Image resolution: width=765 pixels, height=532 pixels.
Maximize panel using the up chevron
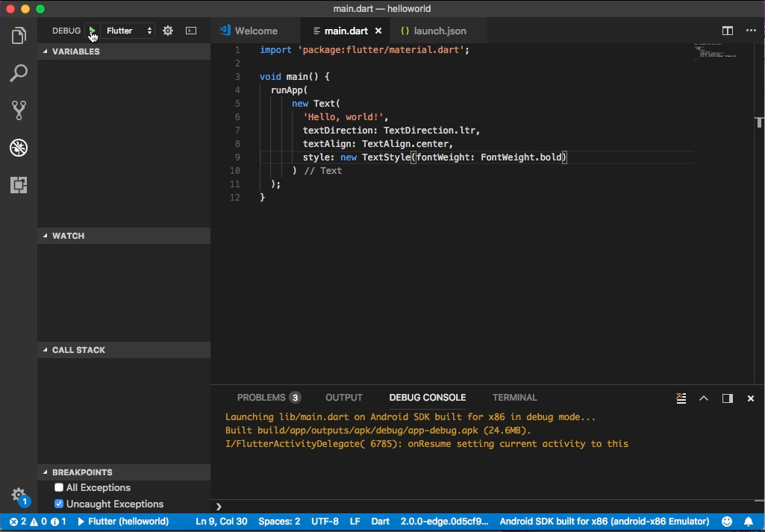pos(704,398)
